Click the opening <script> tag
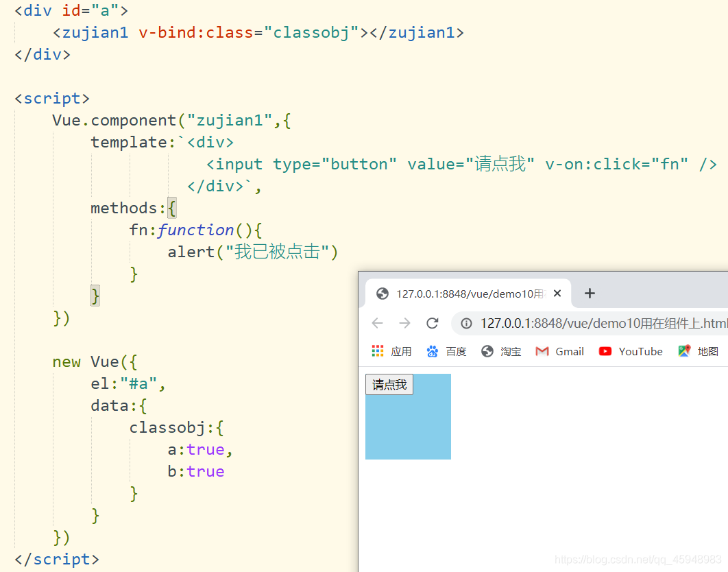 (x=52, y=99)
